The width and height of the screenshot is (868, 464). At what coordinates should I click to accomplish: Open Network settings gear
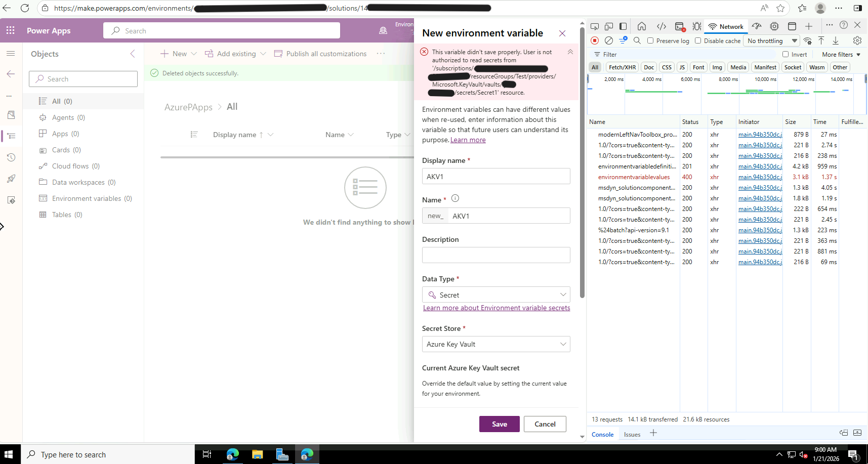[857, 40]
